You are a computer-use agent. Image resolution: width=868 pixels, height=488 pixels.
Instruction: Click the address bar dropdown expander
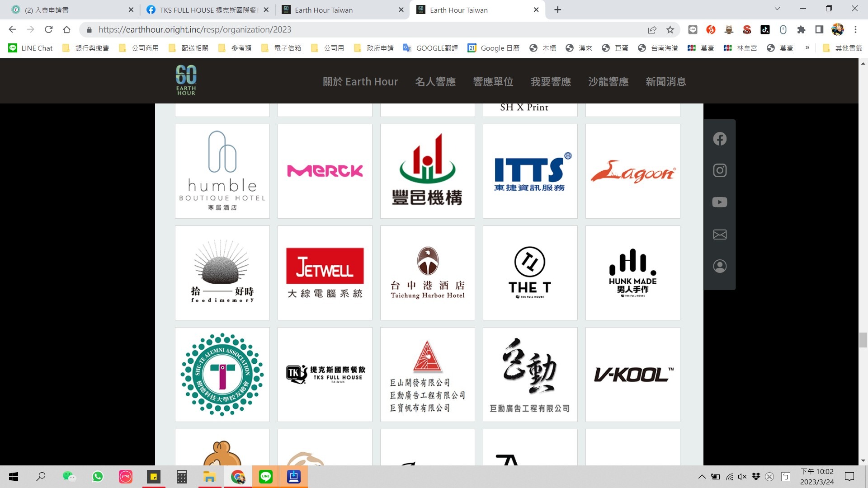pos(776,9)
